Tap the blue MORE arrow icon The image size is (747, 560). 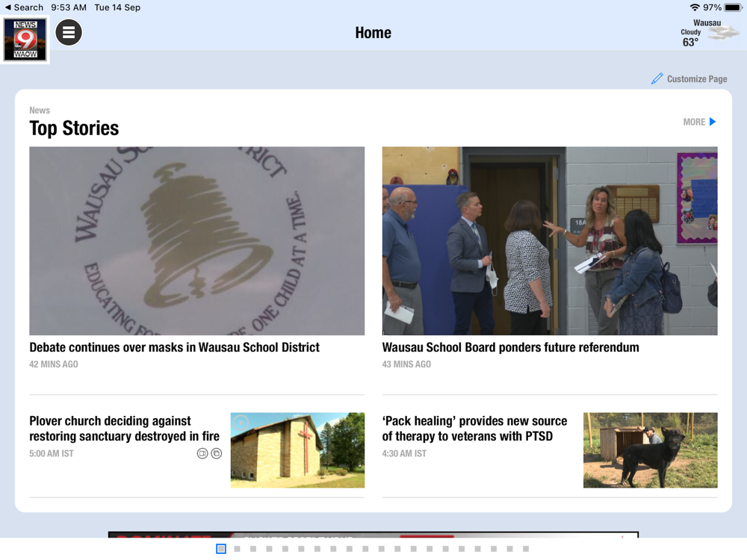[x=713, y=122]
